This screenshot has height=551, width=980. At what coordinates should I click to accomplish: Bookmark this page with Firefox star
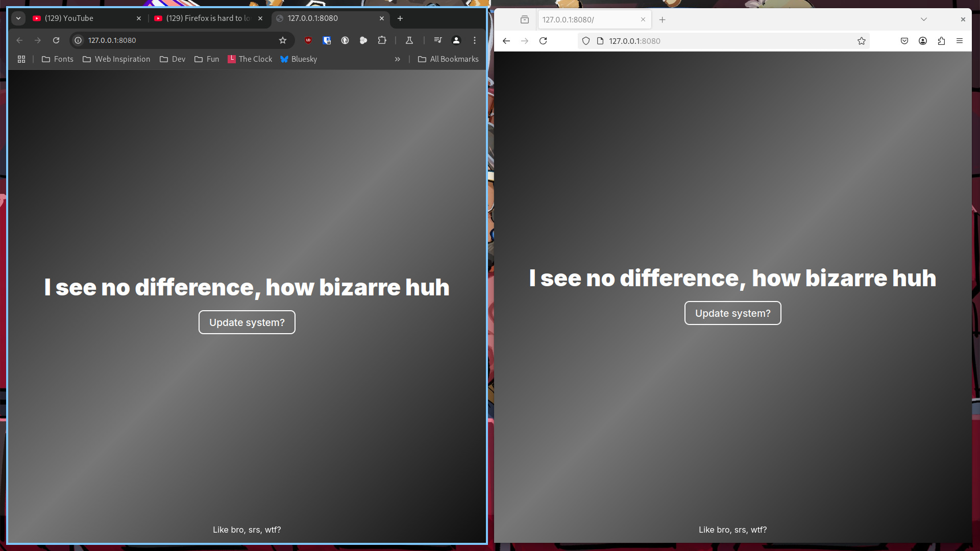pos(862,41)
